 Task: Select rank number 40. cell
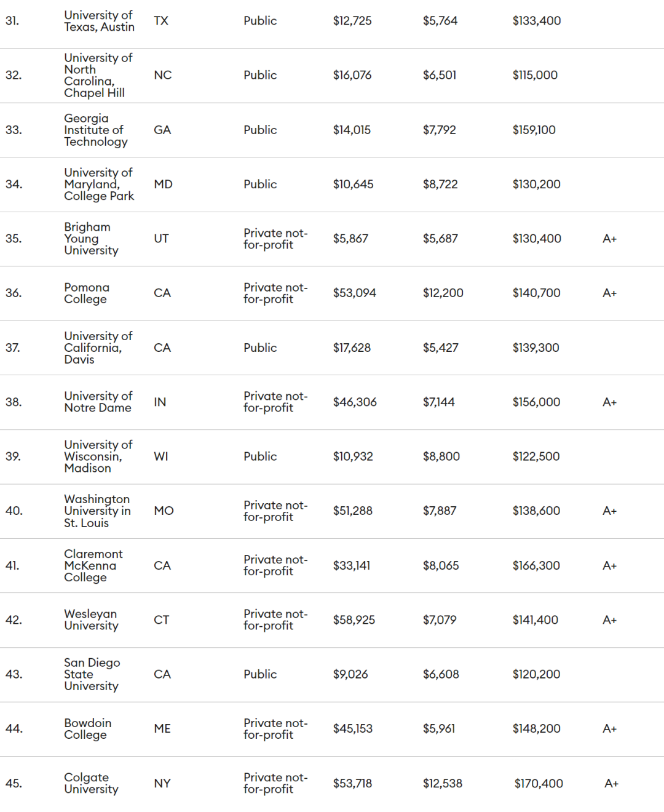[14, 511]
